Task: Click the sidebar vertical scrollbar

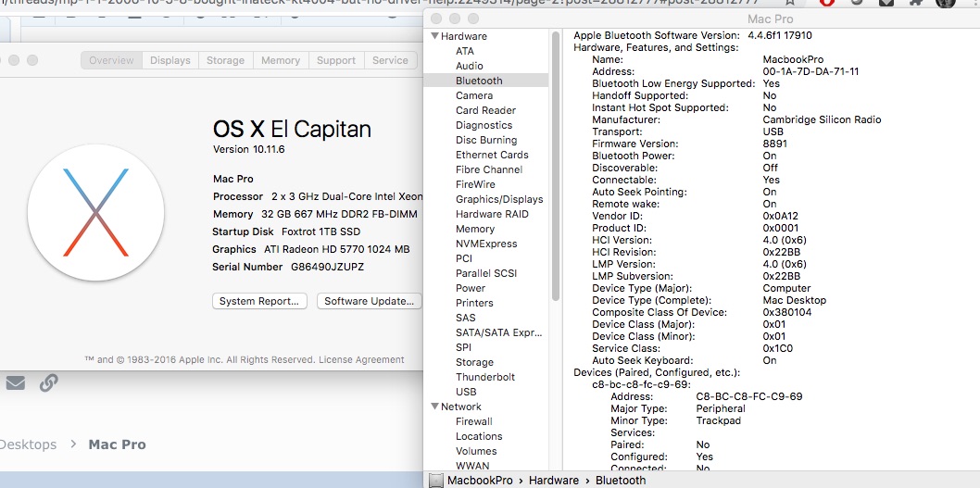Action: 554,166
